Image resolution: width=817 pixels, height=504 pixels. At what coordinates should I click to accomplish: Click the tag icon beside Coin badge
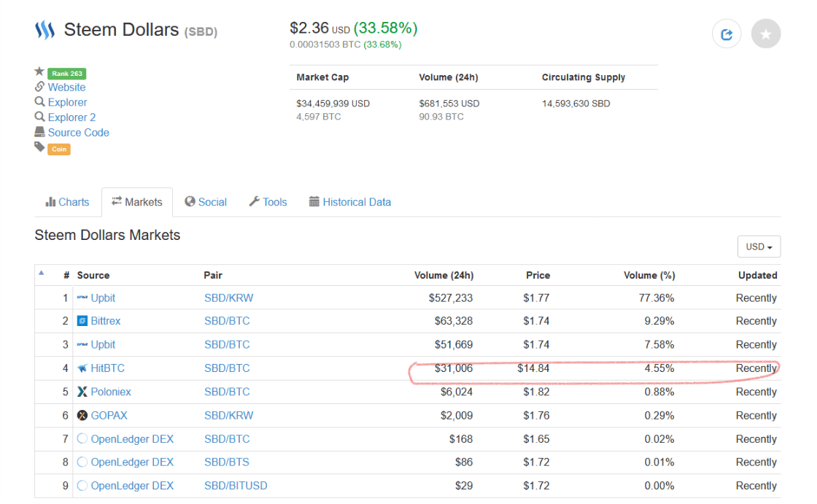point(39,147)
